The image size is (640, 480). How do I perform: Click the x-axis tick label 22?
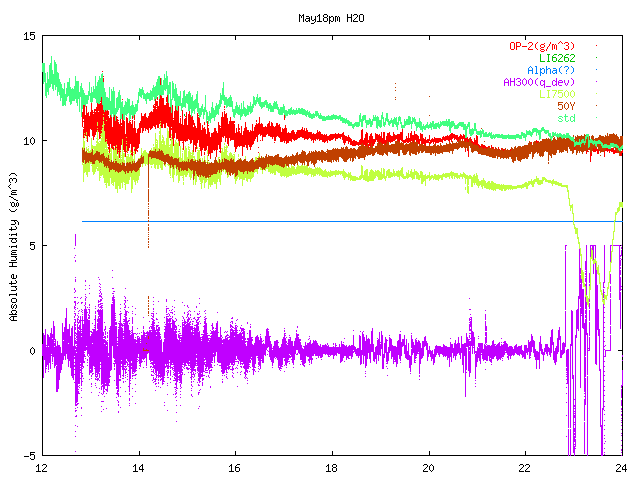click(x=524, y=468)
